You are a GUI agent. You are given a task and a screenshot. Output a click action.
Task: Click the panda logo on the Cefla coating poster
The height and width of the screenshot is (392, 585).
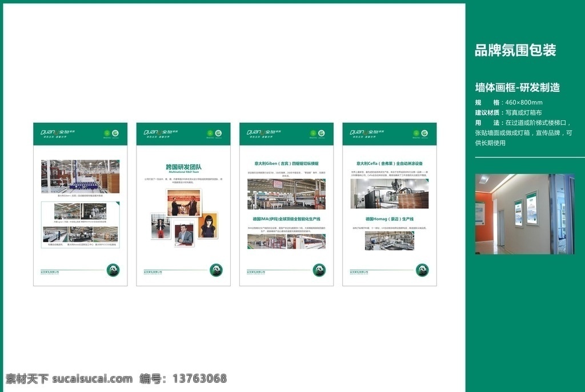point(422,270)
